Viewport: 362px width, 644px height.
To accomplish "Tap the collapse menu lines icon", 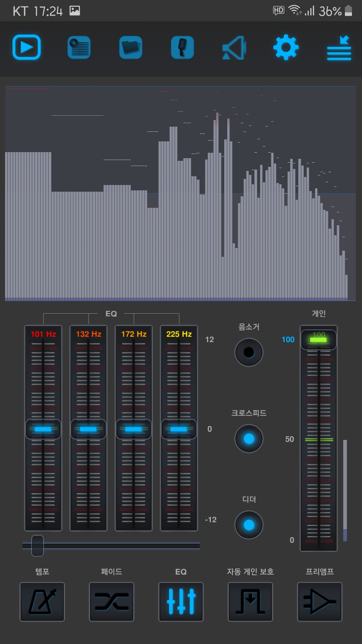I will tap(339, 48).
